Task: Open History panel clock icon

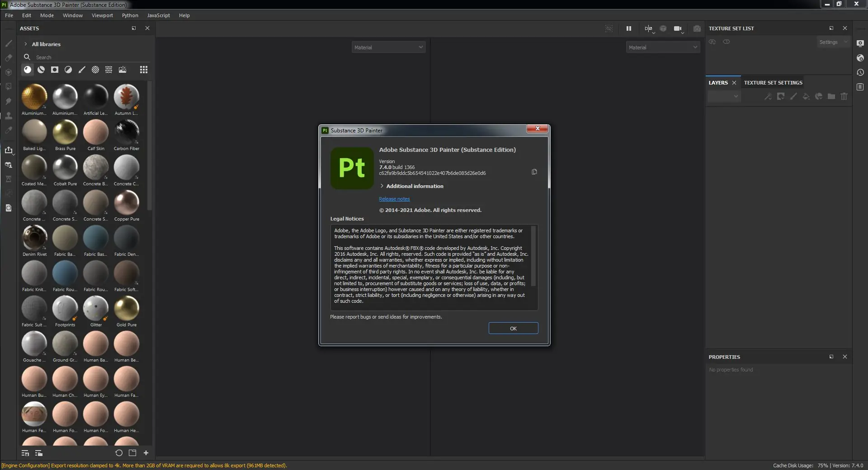Action: pyautogui.click(x=860, y=72)
